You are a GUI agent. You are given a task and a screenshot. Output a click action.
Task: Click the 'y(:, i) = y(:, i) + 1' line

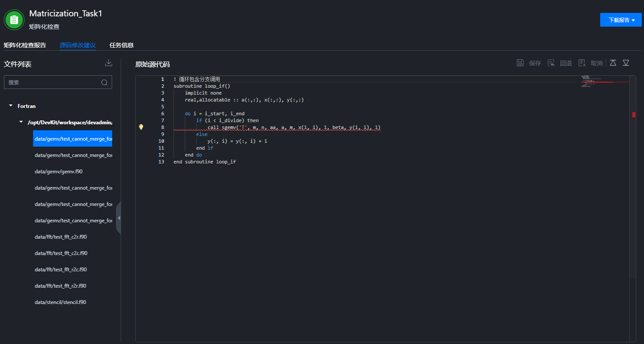click(237, 141)
